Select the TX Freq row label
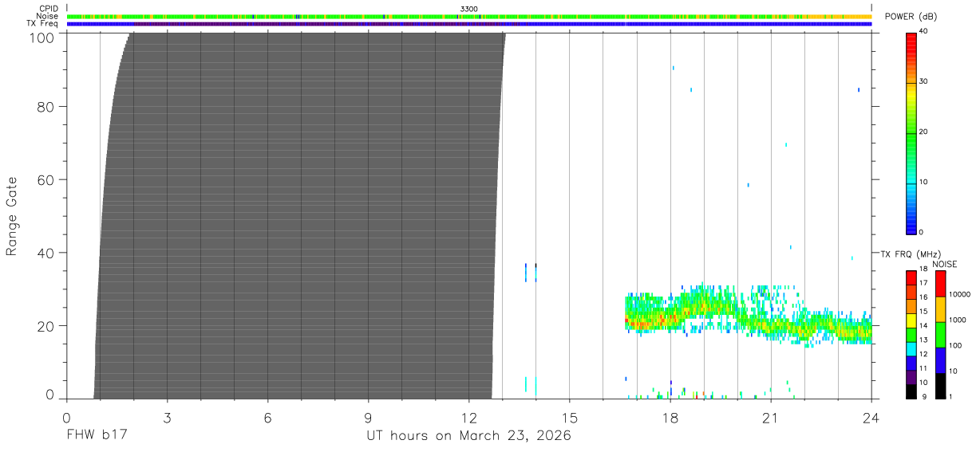The width and height of the screenshot is (980, 452). click(x=43, y=23)
